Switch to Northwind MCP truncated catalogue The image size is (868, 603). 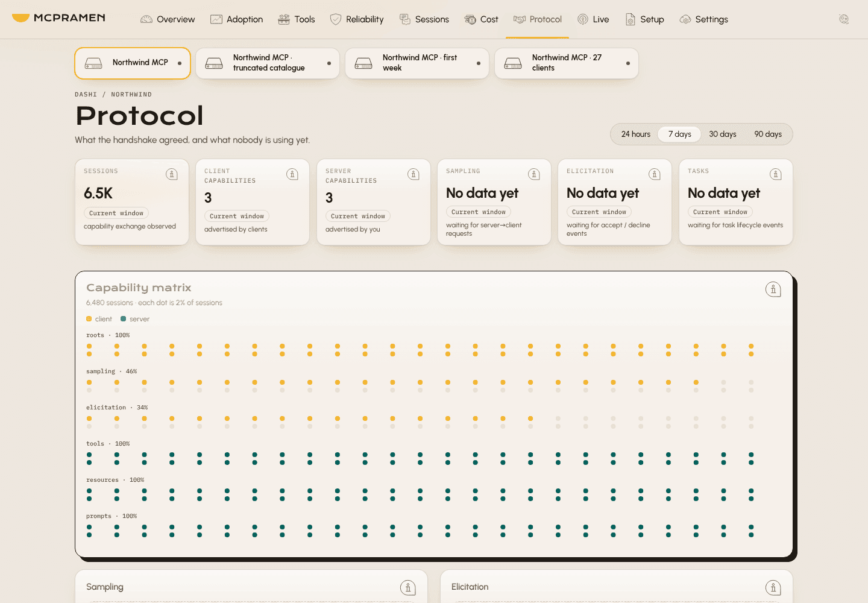[268, 63]
